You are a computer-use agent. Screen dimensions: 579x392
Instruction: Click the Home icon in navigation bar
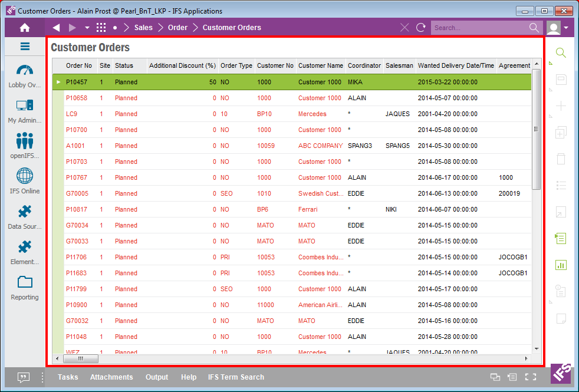click(25, 28)
